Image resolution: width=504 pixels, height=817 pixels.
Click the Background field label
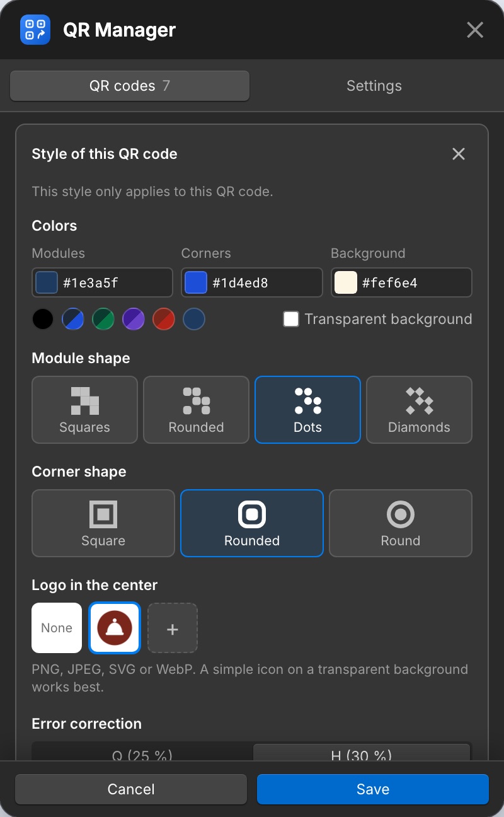click(x=368, y=253)
